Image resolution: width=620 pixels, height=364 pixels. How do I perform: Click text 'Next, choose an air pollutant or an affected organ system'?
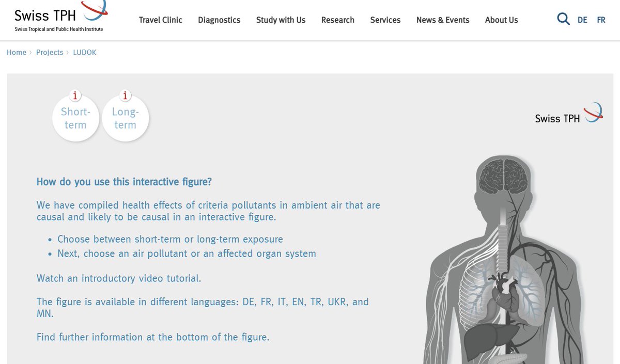187,254
